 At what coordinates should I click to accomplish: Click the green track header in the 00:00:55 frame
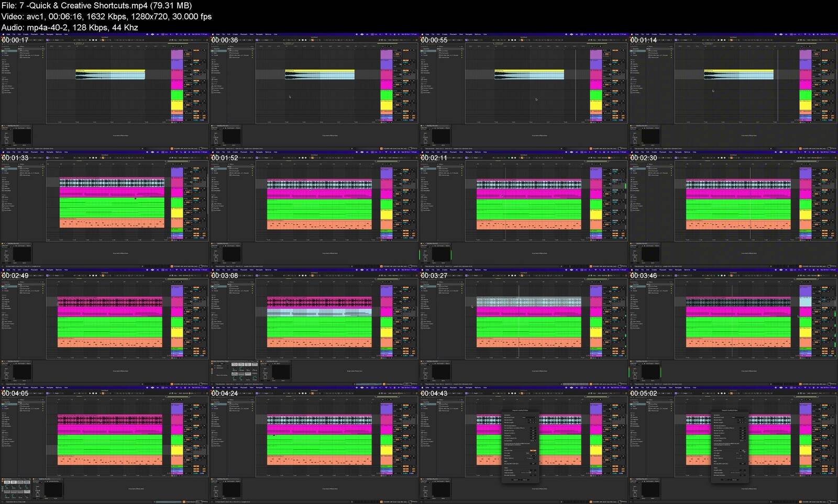tap(596, 95)
